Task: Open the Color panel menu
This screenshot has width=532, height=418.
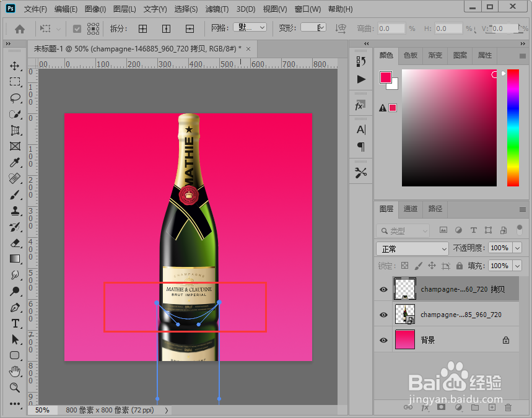Action: tap(523, 56)
